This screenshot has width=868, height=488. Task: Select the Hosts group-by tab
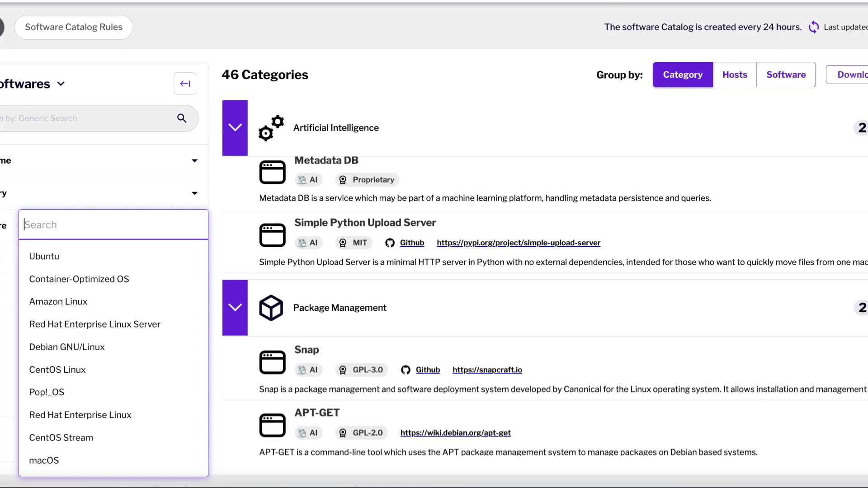pos(735,75)
